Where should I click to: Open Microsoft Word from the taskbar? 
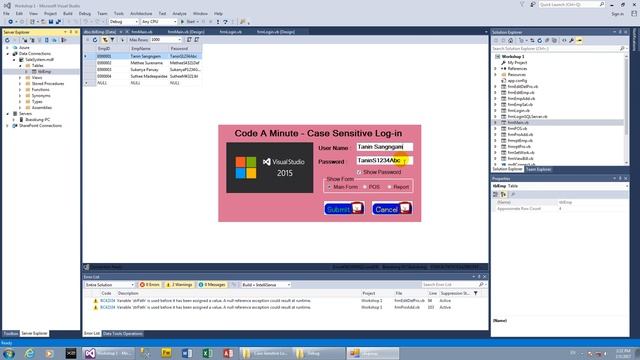pyautogui.click(x=187, y=353)
